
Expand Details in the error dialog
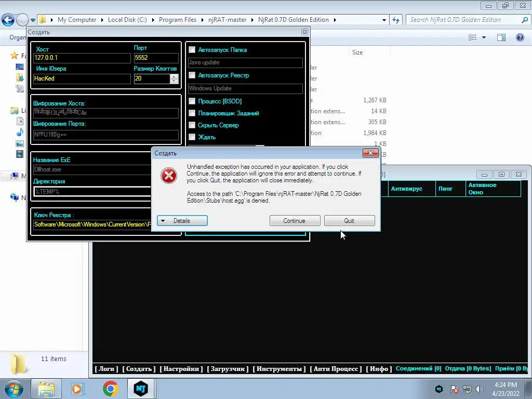click(182, 220)
